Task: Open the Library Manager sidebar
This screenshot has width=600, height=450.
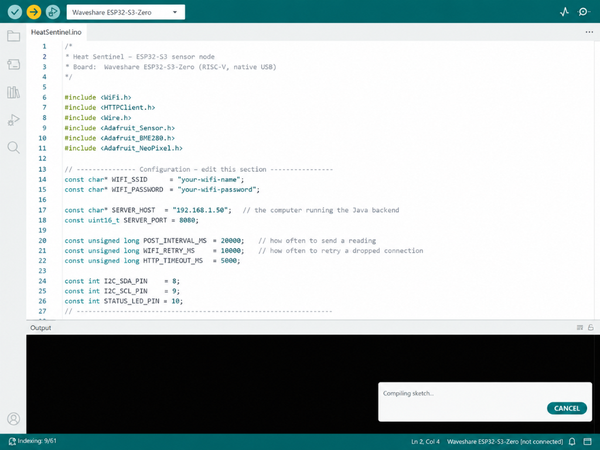Action: 13,92
